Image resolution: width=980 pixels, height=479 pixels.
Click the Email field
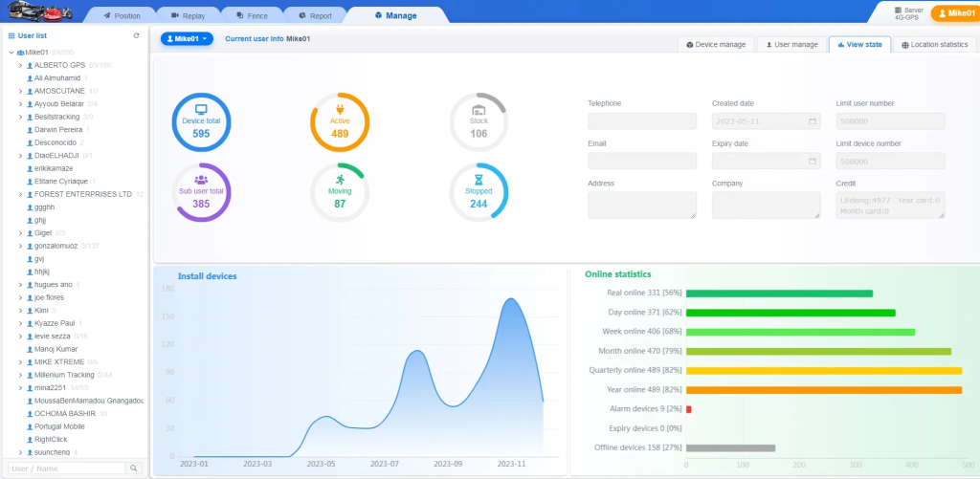642,162
